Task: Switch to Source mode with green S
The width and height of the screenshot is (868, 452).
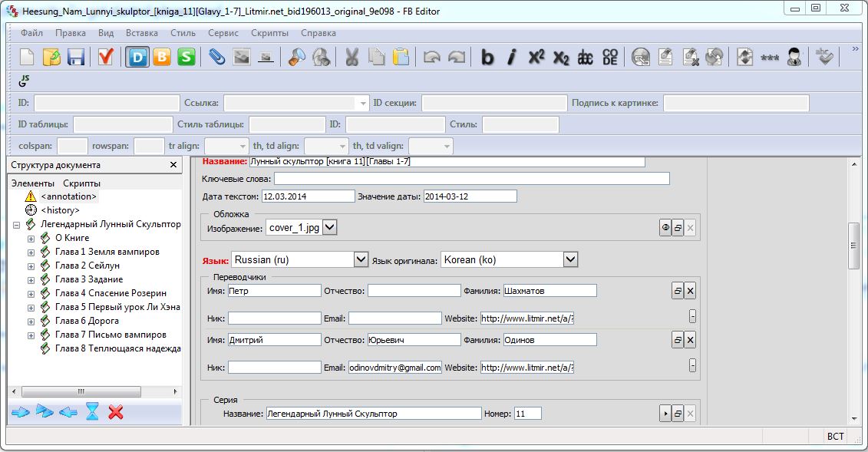Action: [x=186, y=57]
